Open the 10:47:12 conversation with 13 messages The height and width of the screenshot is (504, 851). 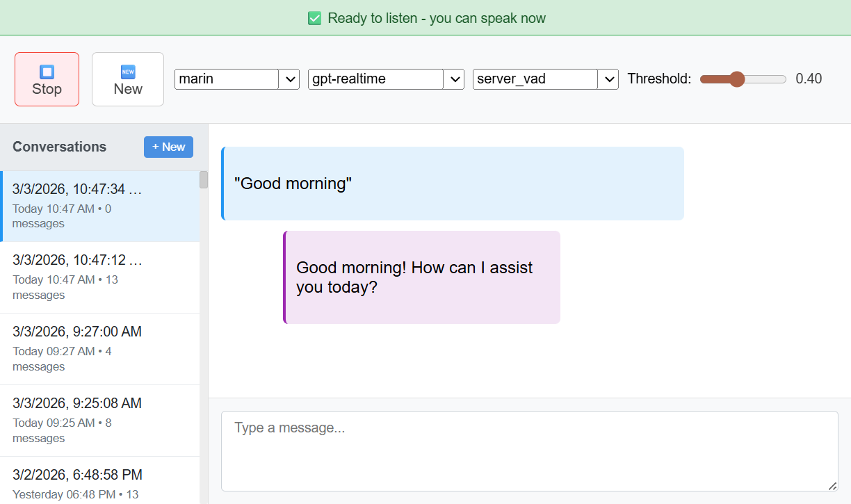pyautogui.click(x=99, y=277)
